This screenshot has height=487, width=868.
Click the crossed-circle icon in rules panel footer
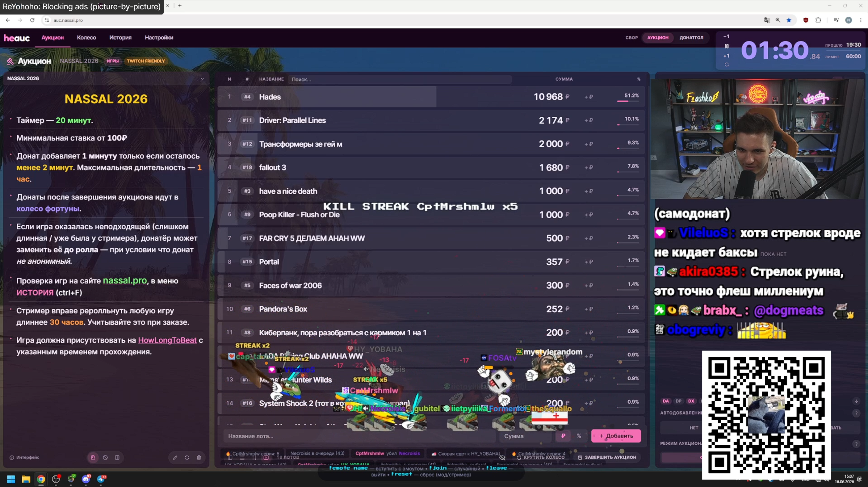click(x=105, y=457)
